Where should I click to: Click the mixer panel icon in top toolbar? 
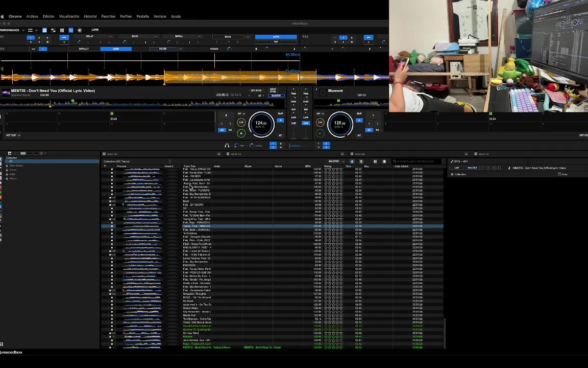[71, 30]
